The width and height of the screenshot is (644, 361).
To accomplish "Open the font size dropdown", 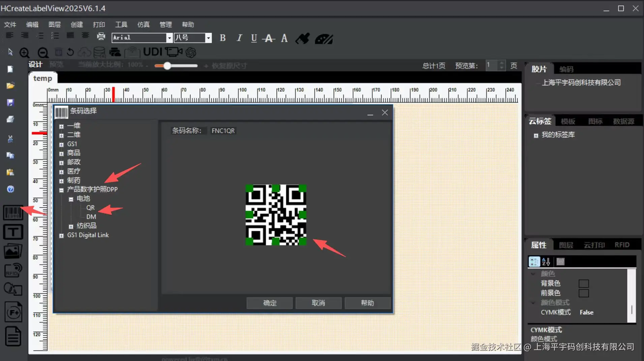I will tap(209, 38).
